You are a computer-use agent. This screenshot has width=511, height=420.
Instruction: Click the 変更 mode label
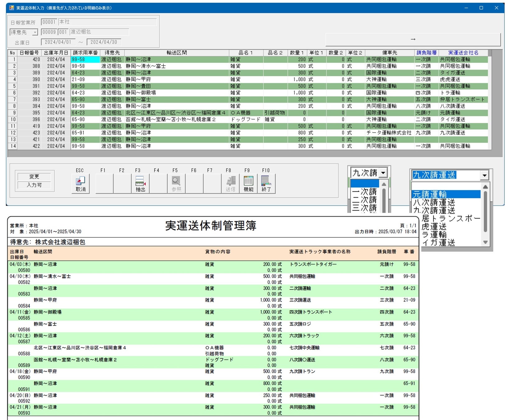(x=34, y=176)
